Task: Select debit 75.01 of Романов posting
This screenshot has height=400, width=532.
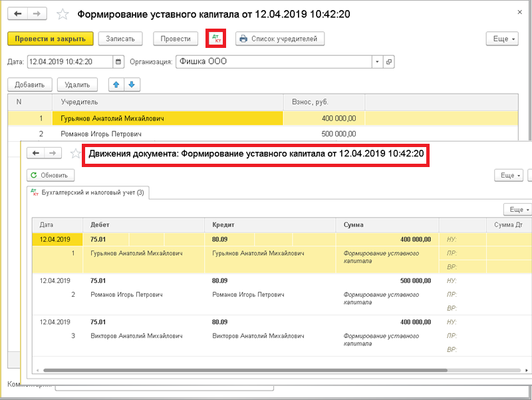Action: point(98,281)
